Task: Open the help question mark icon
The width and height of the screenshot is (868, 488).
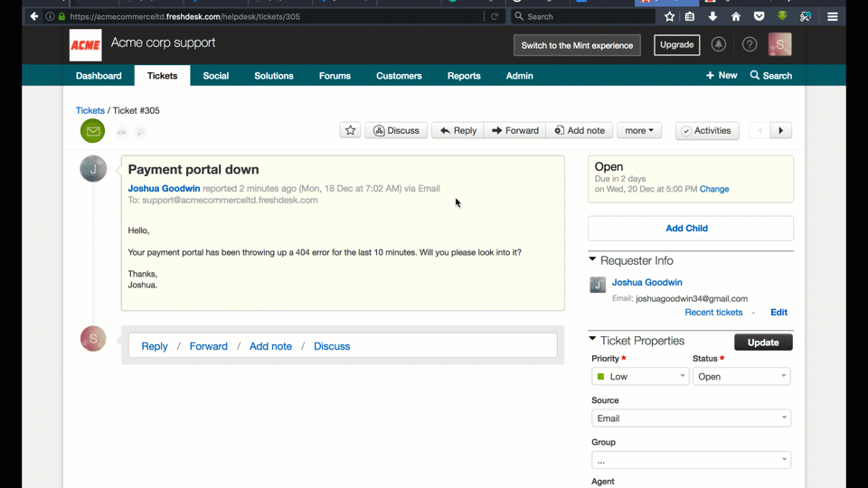Action: point(750,44)
